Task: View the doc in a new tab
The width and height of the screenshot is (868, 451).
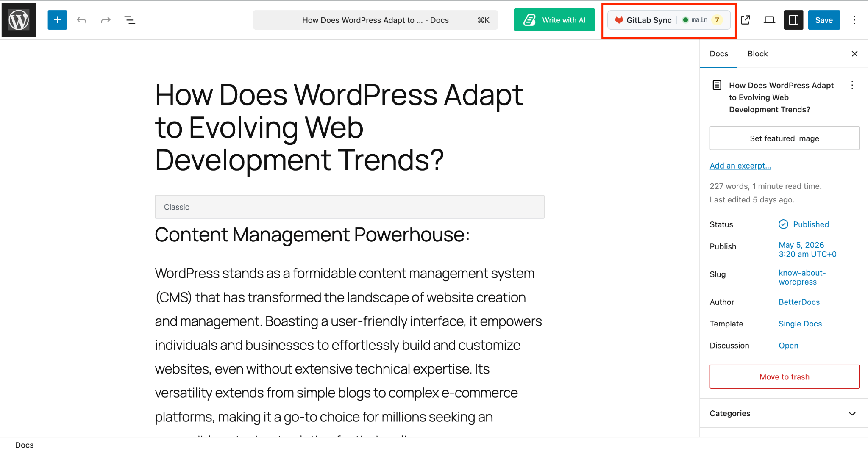Action: pos(746,20)
